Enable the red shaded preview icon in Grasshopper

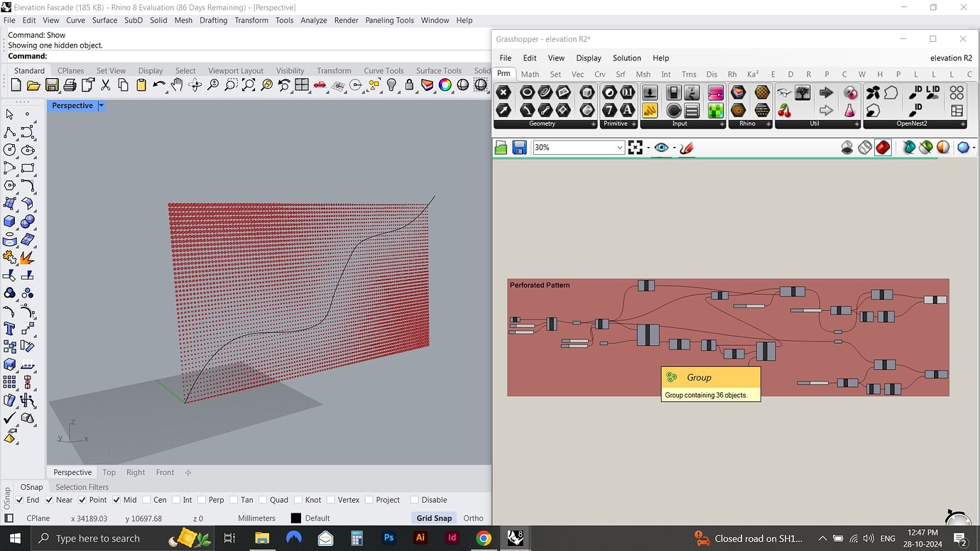[x=883, y=147]
